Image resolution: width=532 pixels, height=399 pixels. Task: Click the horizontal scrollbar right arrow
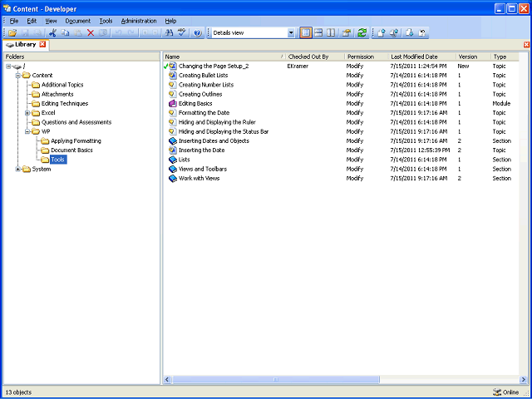pos(523,379)
